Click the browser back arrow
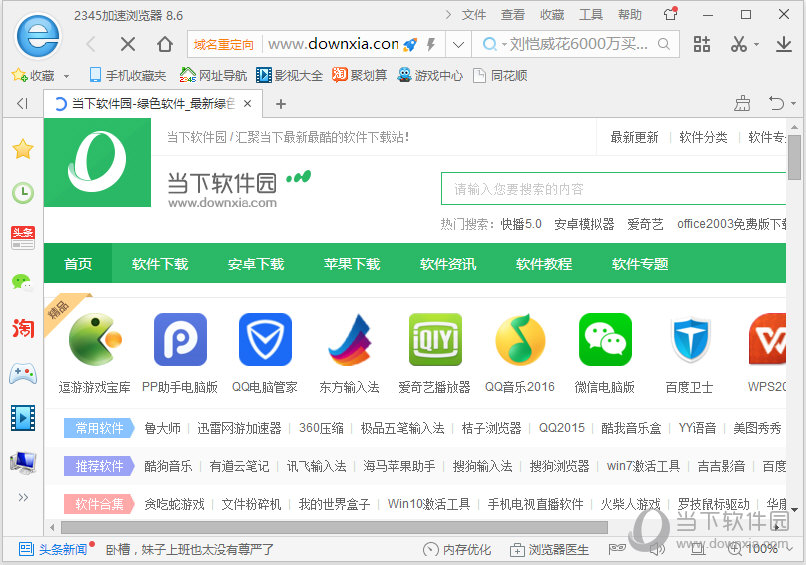The height and width of the screenshot is (565, 806). 91,44
